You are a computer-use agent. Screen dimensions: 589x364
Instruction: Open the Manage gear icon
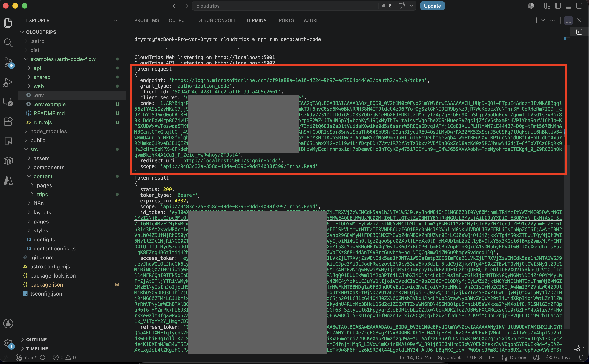coord(8,344)
